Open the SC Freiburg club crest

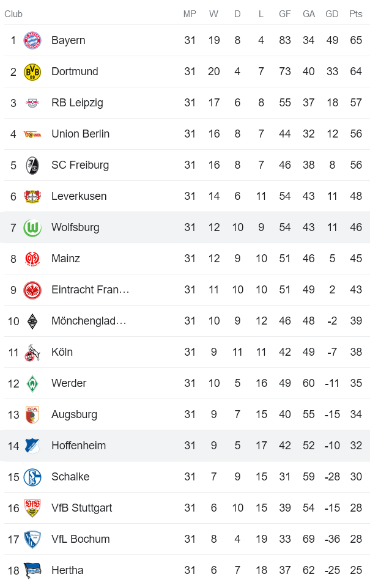pyautogui.click(x=33, y=165)
